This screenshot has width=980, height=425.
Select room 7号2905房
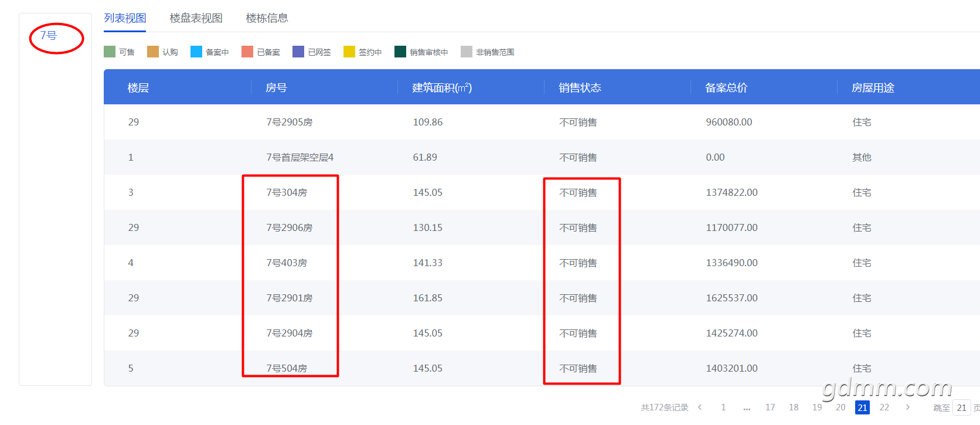tap(290, 122)
